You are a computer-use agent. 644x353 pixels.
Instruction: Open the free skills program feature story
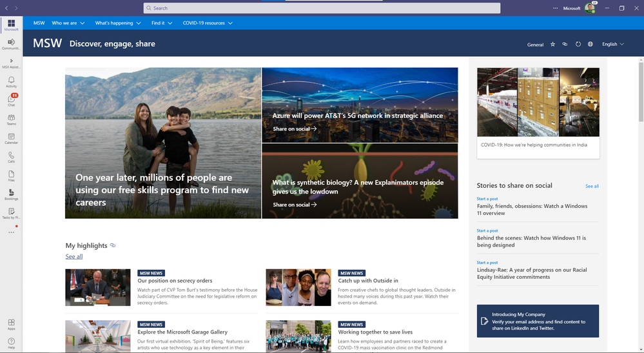(x=163, y=143)
